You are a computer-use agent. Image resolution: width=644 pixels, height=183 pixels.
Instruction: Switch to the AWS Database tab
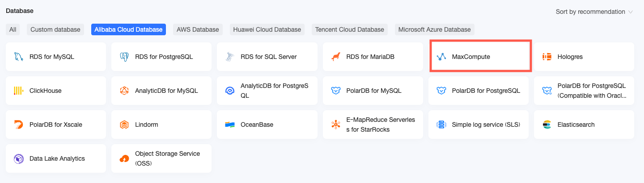point(198,29)
